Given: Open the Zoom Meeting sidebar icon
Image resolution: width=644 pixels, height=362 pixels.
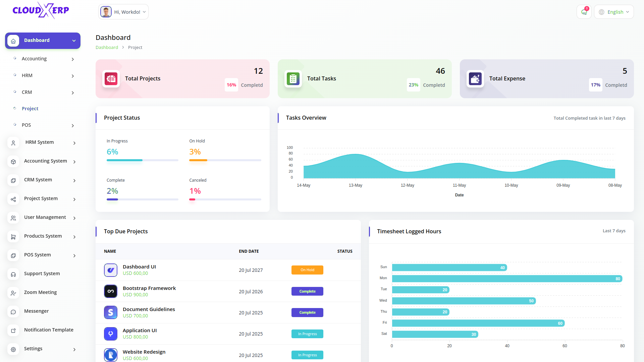Looking at the screenshot, I should click(13, 293).
